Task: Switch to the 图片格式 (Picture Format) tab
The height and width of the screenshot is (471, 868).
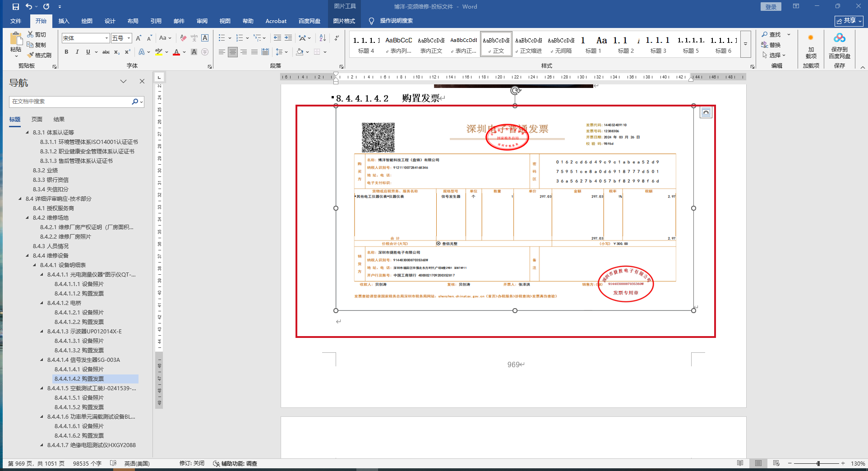Action: pos(344,21)
